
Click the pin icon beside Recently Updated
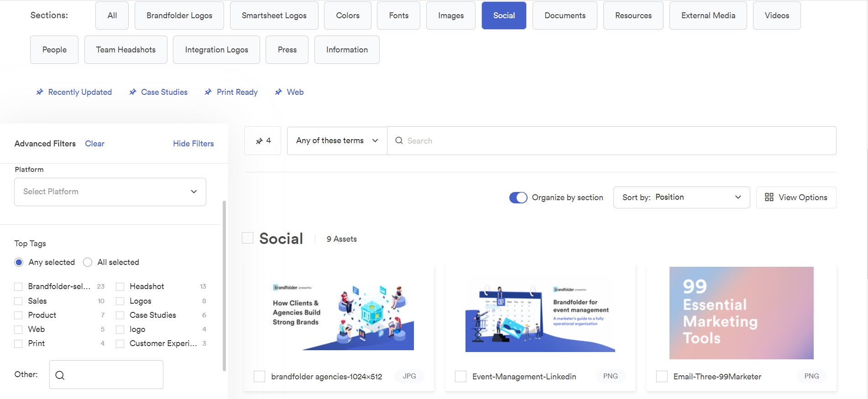tap(40, 92)
